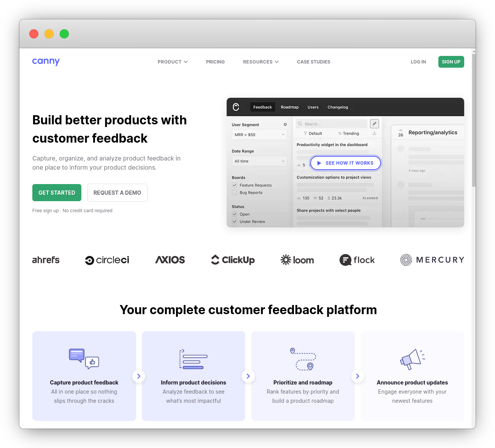Open the Prioritize and roadmap card
495x448 pixels.
click(303, 376)
